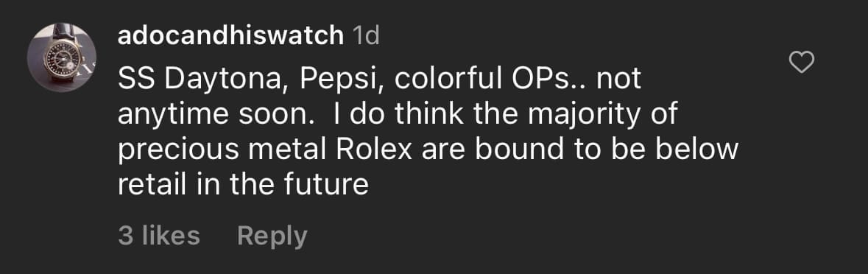This screenshot has width=868, height=274.
Task: Click the word likes beside the count
Action: point(171,236)
